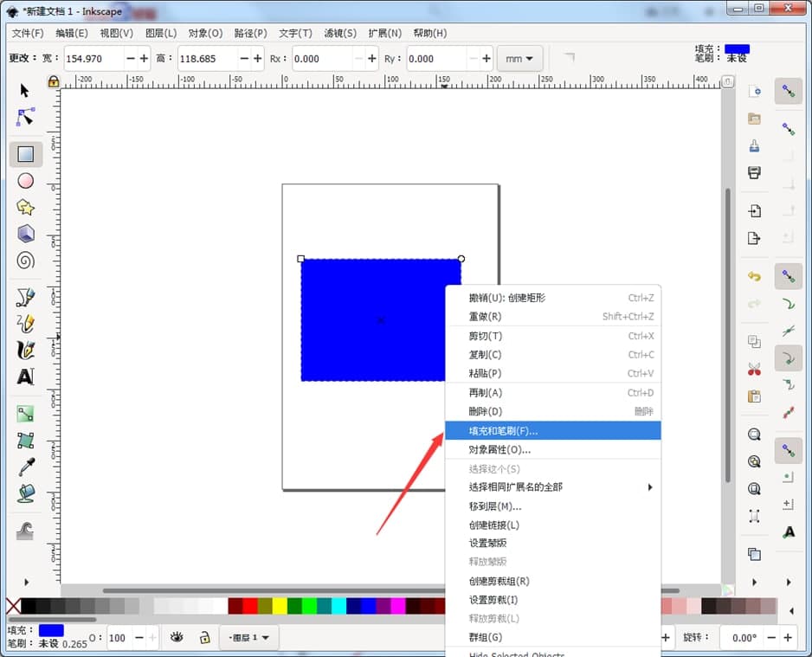Select the Calligraphy tool

click(25, 350)
